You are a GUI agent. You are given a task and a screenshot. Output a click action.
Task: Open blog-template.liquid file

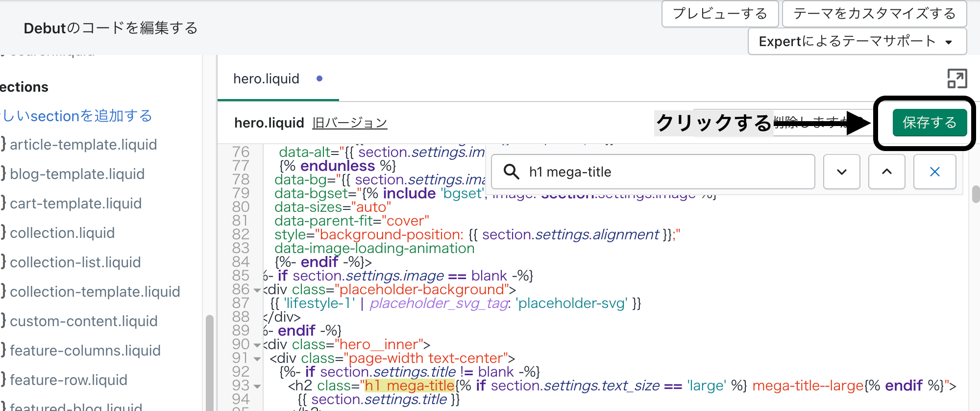[77, 174]
